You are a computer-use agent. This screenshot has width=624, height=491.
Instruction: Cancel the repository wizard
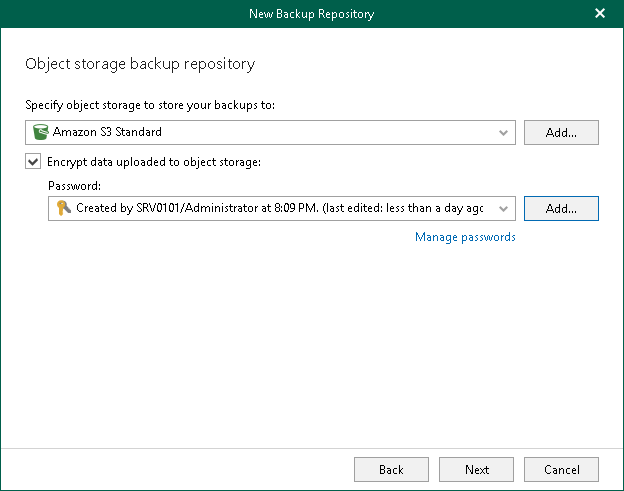[x=561, y=469]
